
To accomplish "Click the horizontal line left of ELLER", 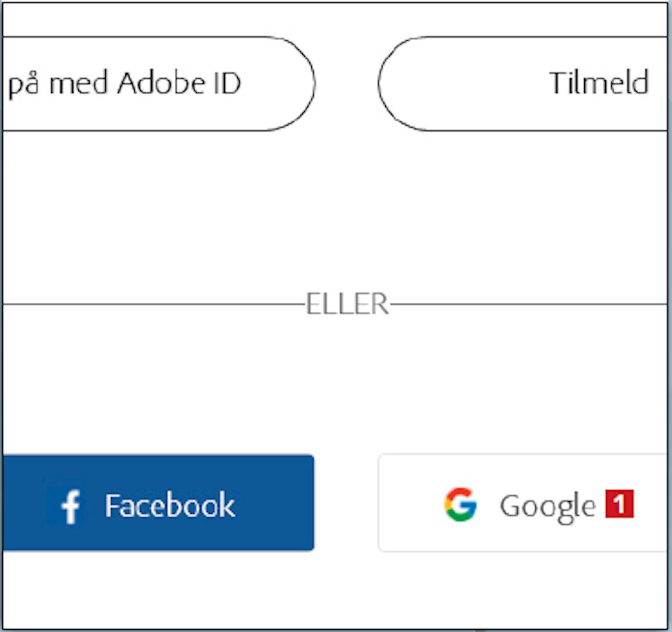I will (152, 304).
